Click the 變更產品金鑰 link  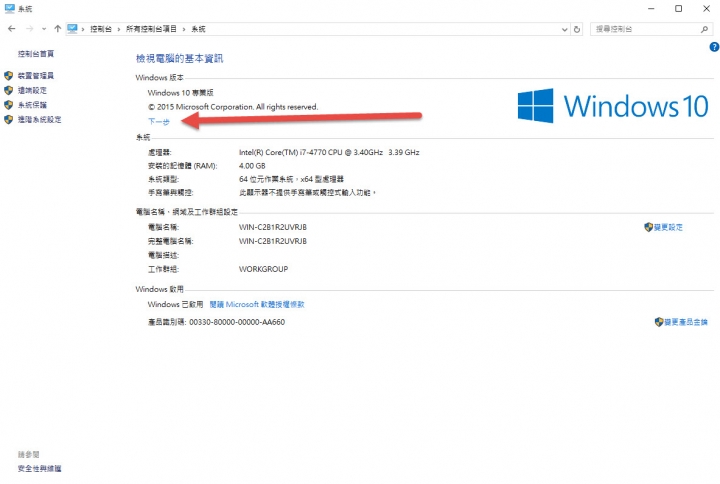coord(686,322)
